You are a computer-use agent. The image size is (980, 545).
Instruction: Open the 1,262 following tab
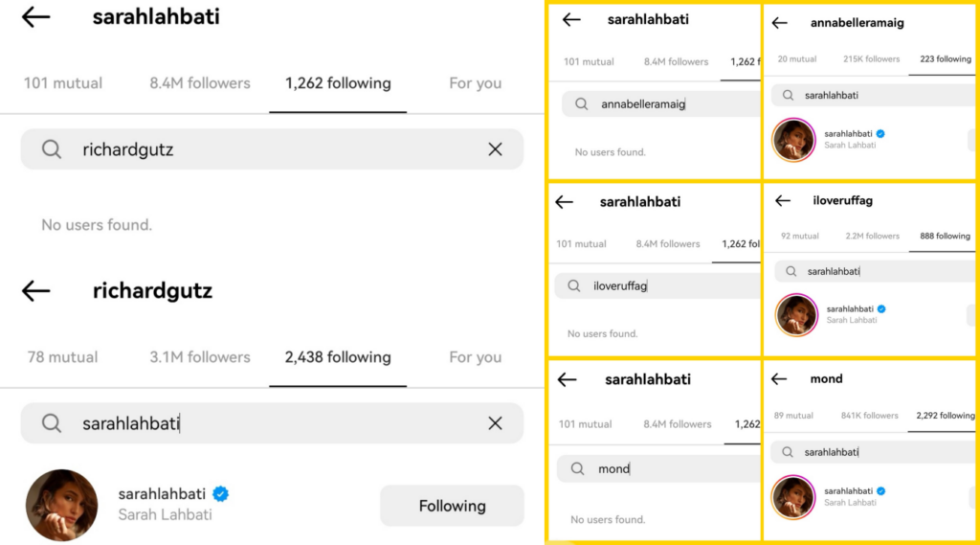coord(338,83)
